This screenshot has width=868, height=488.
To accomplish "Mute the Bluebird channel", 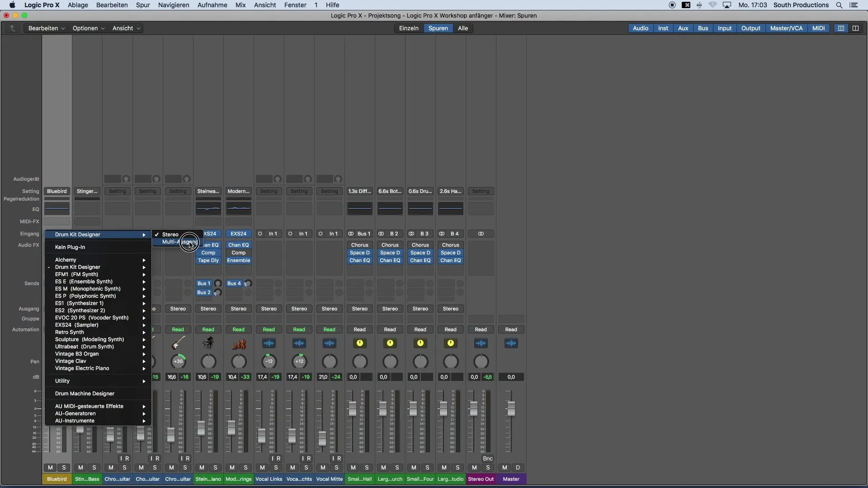I will [50, 468].
